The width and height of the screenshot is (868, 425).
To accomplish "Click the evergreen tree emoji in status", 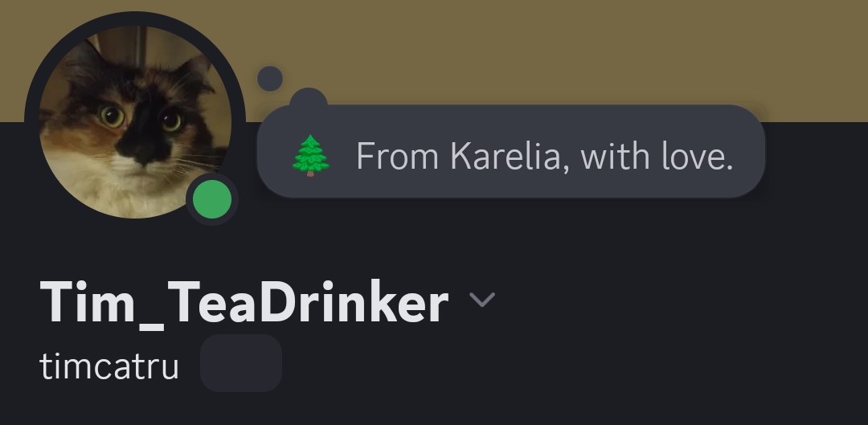I will [310, 156].
